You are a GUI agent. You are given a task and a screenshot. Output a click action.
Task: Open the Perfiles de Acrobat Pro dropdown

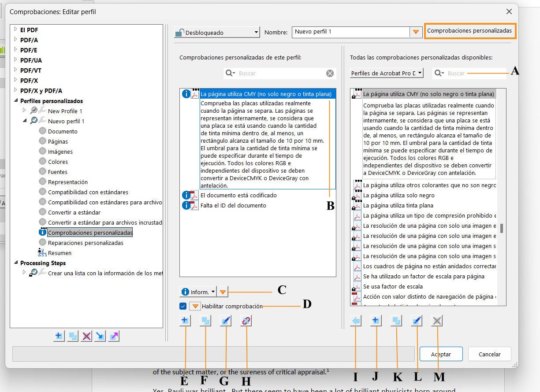pos(386,73)
